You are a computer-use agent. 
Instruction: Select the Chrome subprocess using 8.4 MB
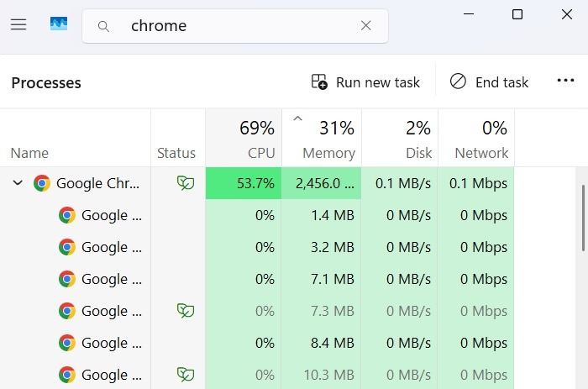[x=257, y=343]
